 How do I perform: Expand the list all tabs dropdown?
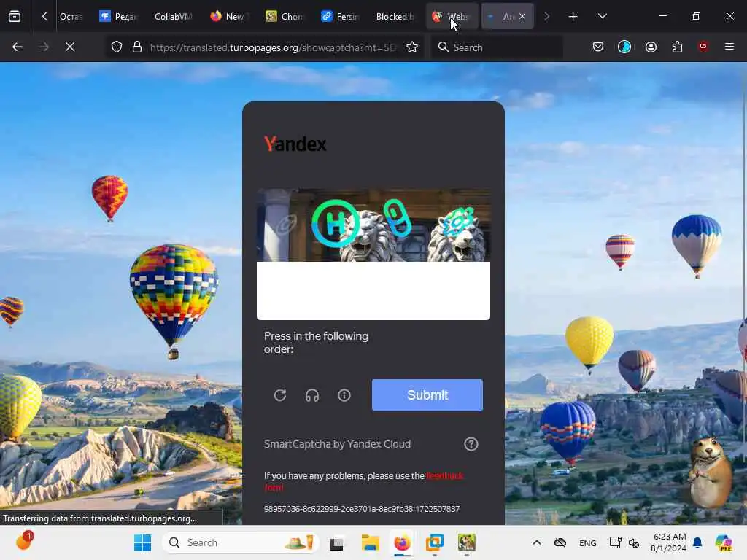tap(602, 17)
